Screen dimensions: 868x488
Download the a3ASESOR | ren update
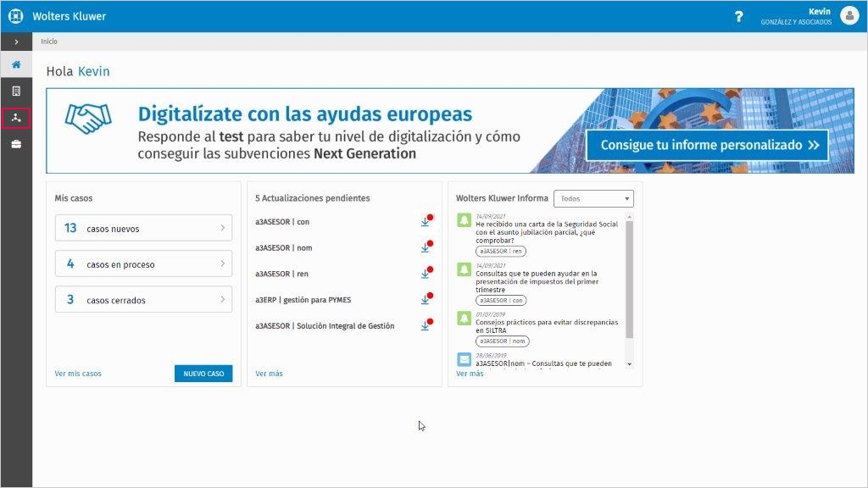tap(426, 274)
